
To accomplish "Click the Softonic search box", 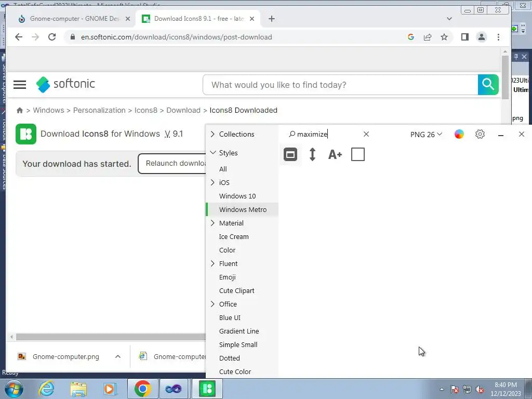I will point(340,85).
